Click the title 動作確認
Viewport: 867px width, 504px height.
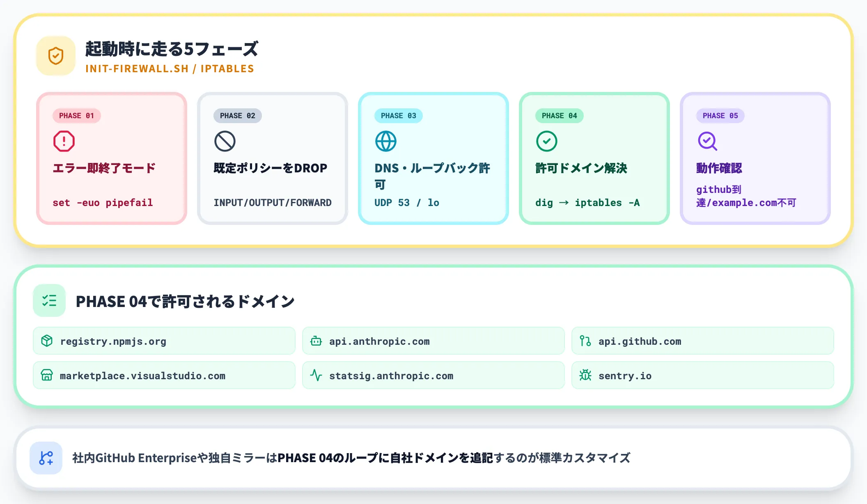pyautogui.click(x=719, y=168)
